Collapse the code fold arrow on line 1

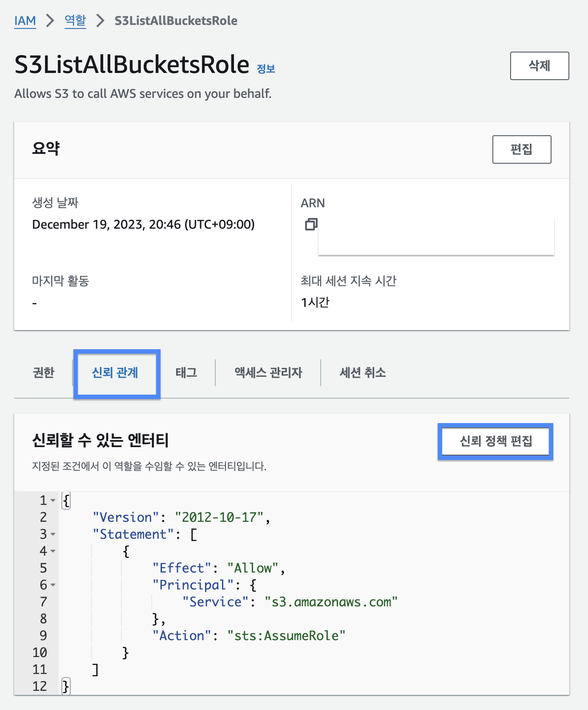click(53, 500)
